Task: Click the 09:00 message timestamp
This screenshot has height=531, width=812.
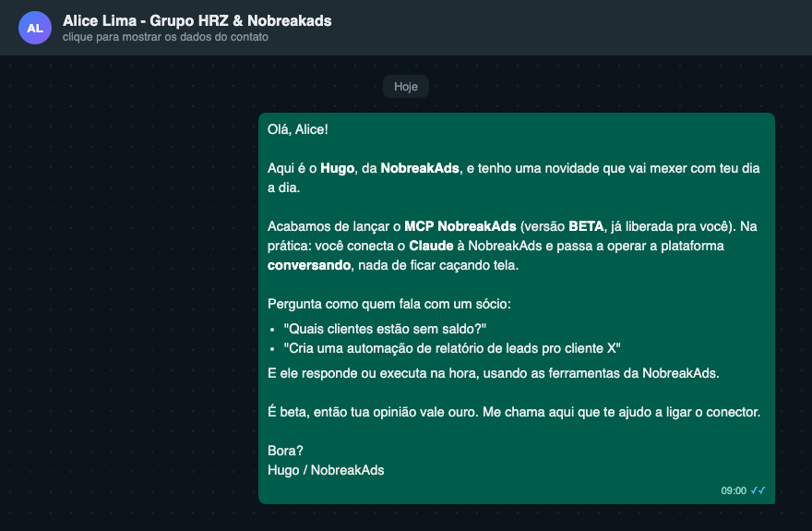Action: (x=734, y=490)
